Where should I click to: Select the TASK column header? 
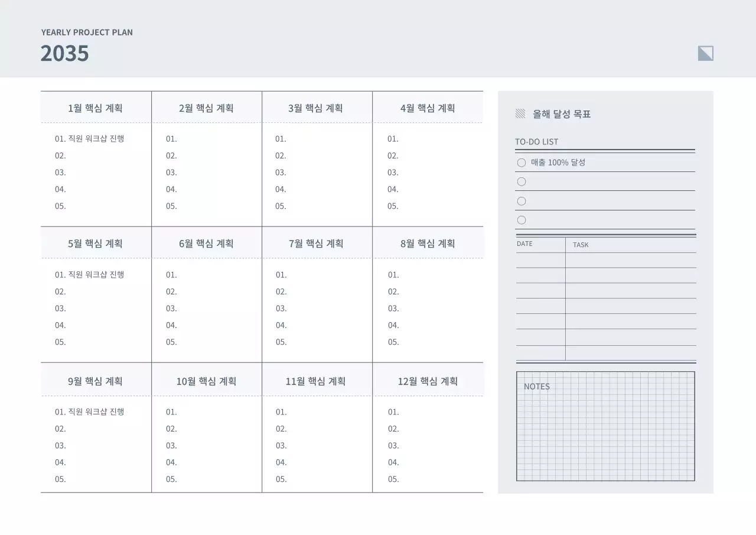[580, 245]
